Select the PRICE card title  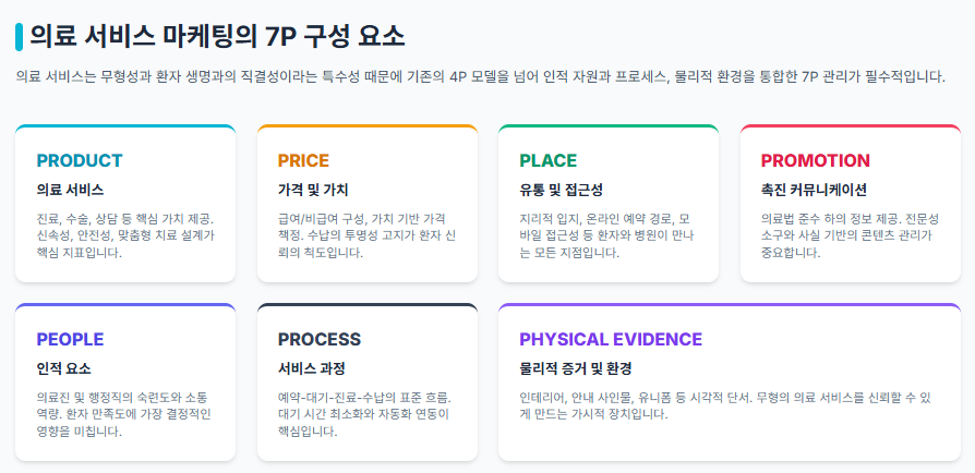click(303, 160)
